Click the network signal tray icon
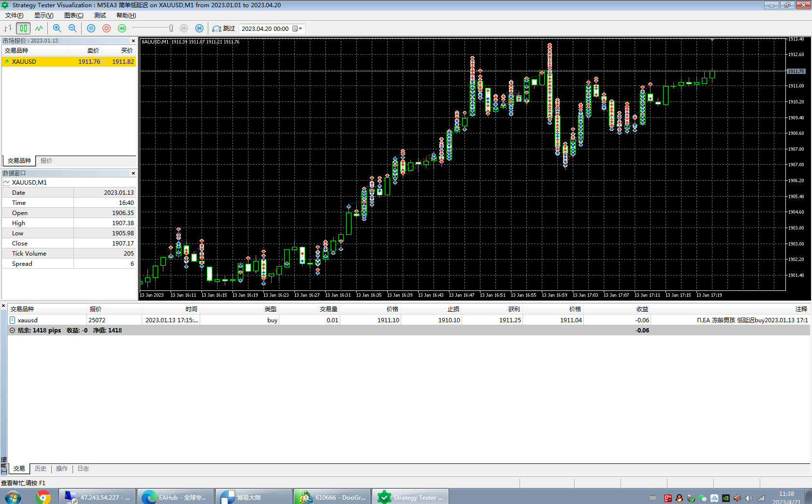 [761, 498]
